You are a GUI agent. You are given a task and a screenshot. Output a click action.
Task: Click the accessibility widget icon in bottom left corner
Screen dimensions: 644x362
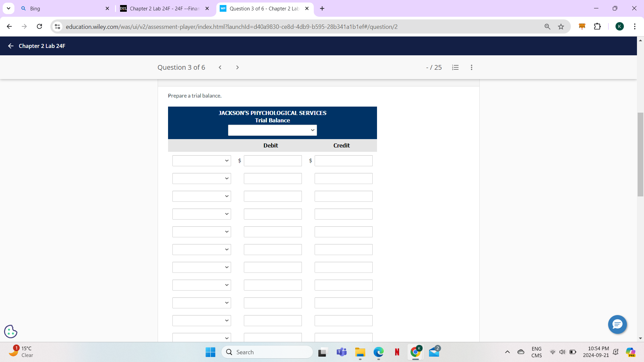pyautogui.click(x=10, y=331)
